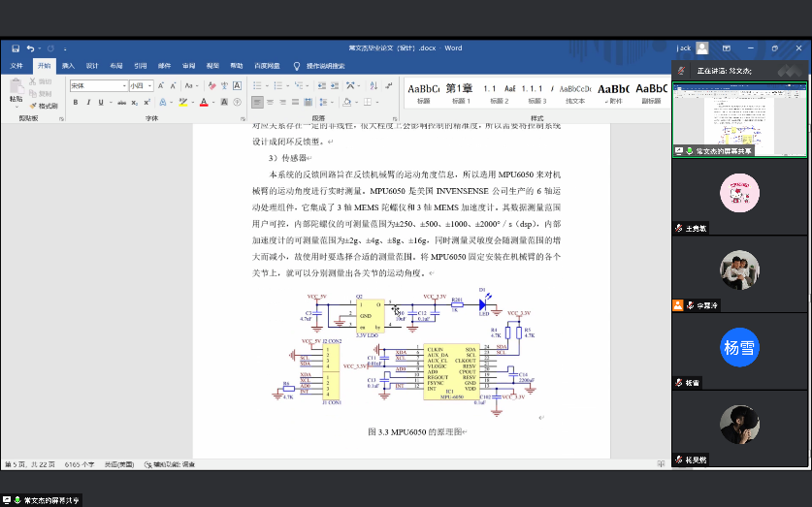Open the phonetic guide (拼音) tool

[x=224, y=85]
